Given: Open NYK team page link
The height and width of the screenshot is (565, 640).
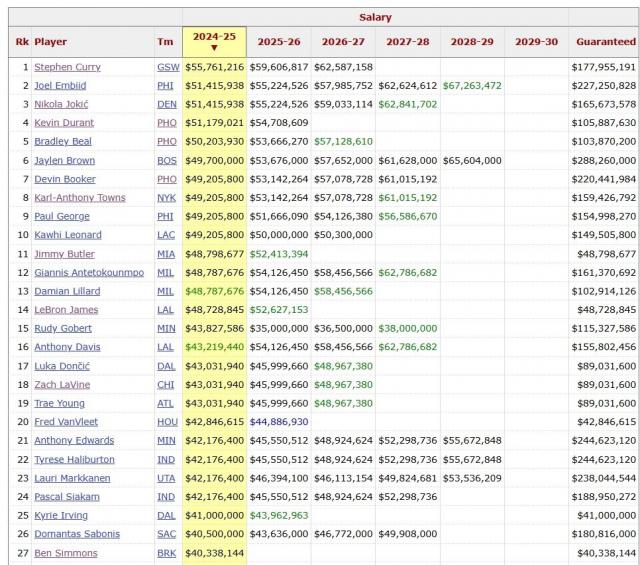Looking at the screenshot, I should tap(166, 198).
